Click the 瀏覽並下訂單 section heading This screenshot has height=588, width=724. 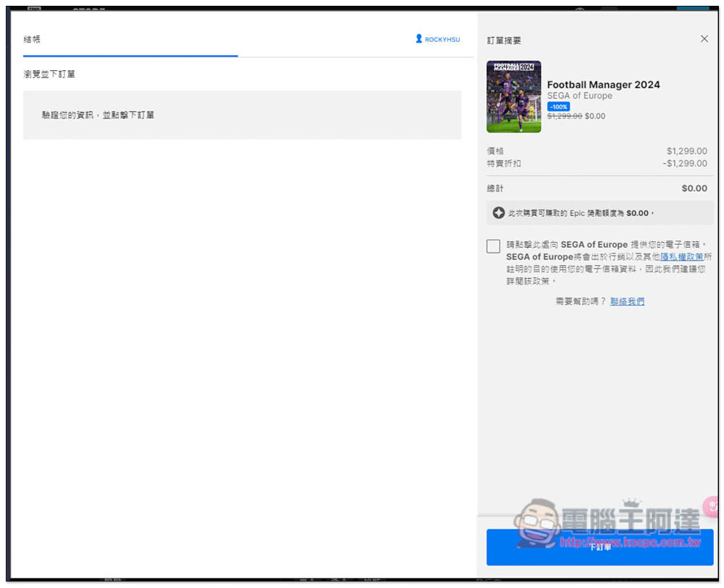point(49,74)
